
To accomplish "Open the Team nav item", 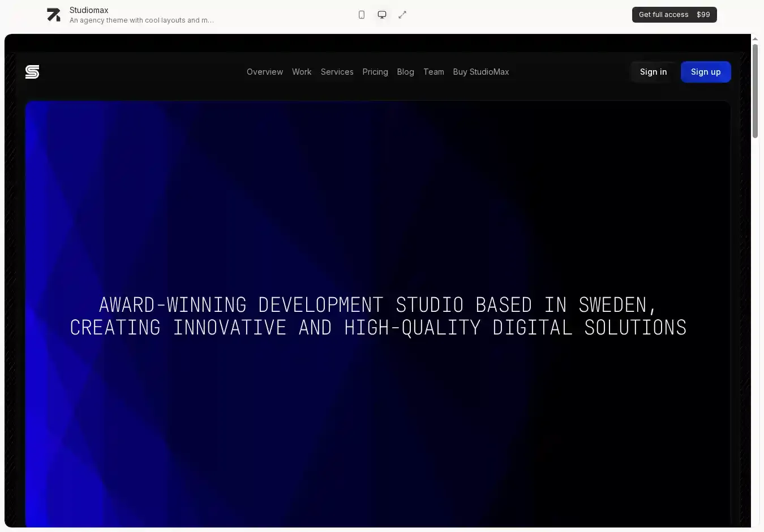I will click(x=433, y=72).
